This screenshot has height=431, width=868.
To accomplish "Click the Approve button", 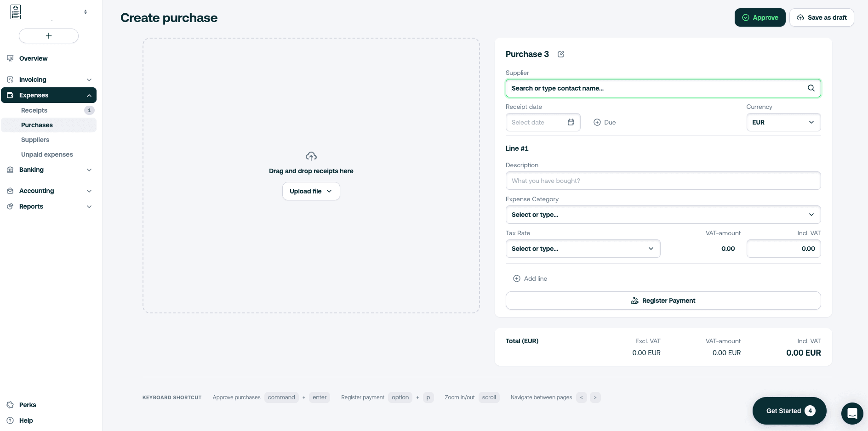I will [759, 17].
